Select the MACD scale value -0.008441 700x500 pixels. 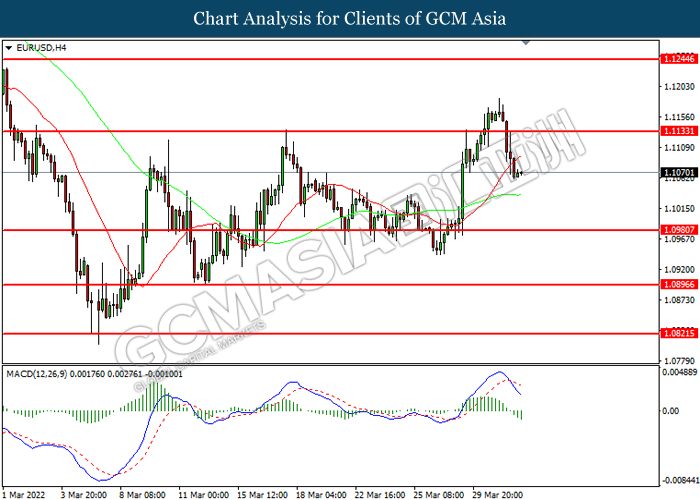click(679, 480)
